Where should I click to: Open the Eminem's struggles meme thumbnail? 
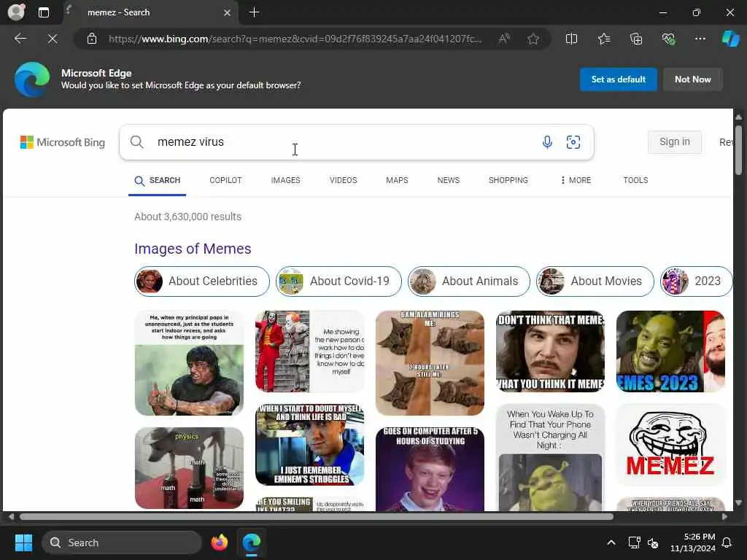(x=309, y=445)
